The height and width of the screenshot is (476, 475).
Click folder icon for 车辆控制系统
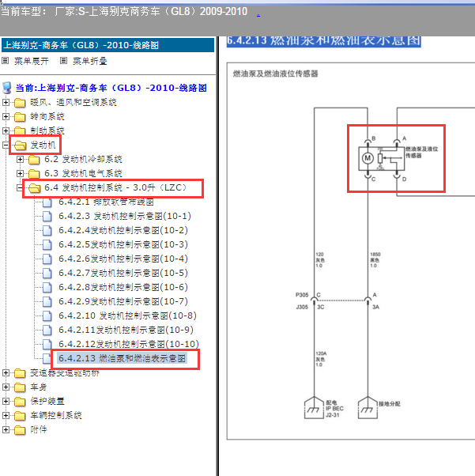pos(20,416)
